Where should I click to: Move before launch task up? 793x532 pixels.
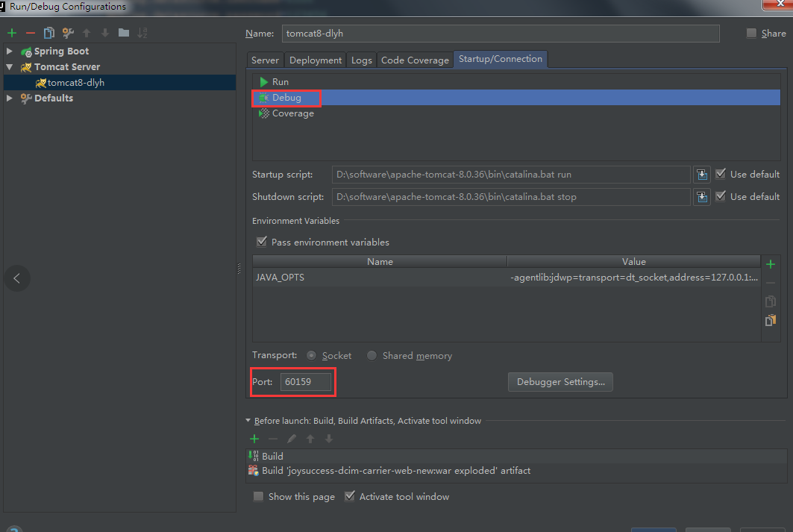coord(310,439)
